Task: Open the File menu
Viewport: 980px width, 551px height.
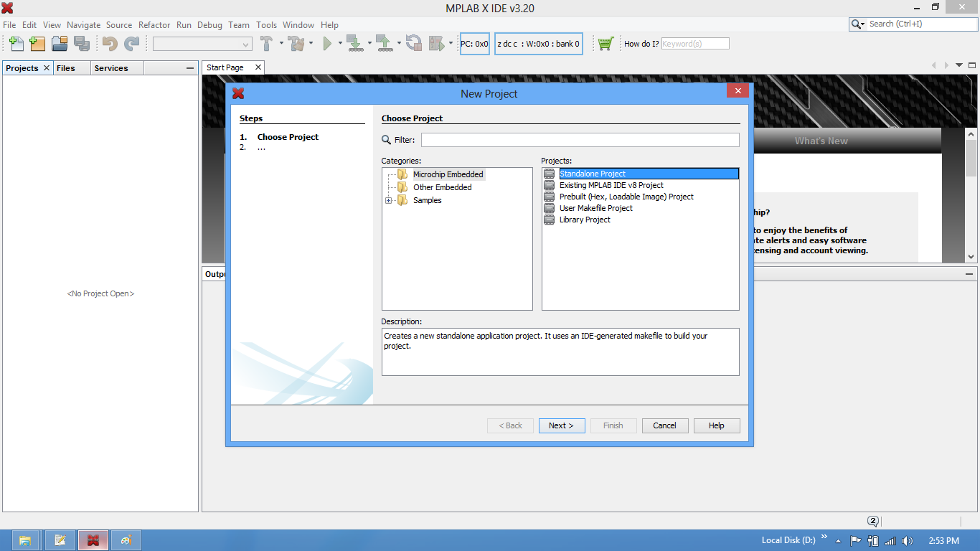Action: click(9, 24)
